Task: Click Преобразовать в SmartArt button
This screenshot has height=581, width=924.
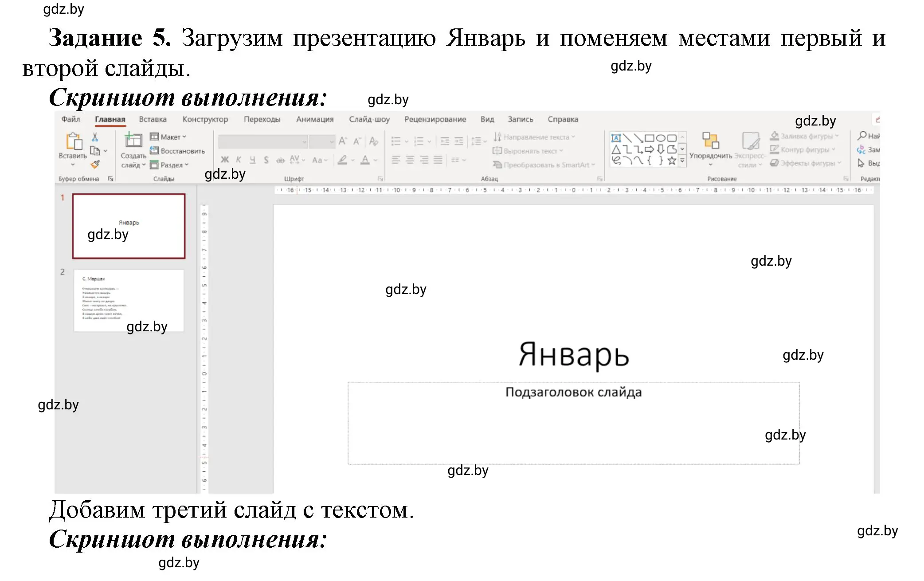Action: coord(544,165)
